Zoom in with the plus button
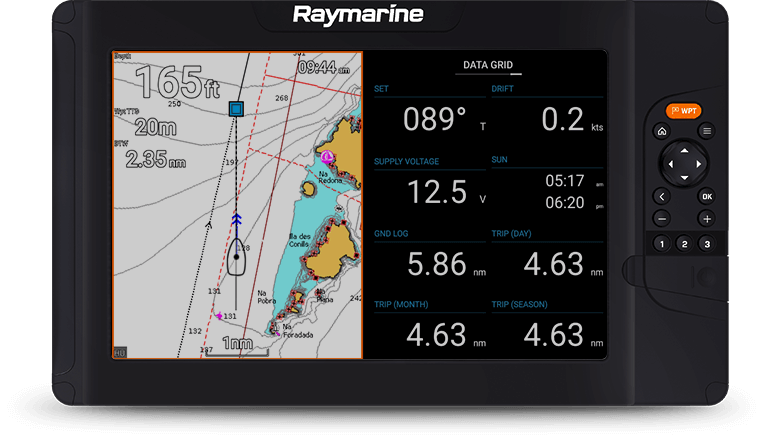 point(707,219)
